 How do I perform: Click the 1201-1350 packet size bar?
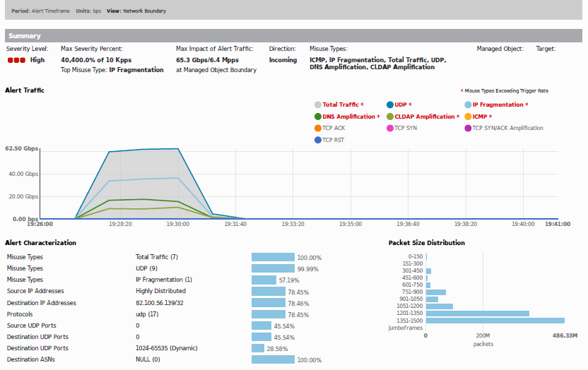pyautogui.click(x=477, y=313)
